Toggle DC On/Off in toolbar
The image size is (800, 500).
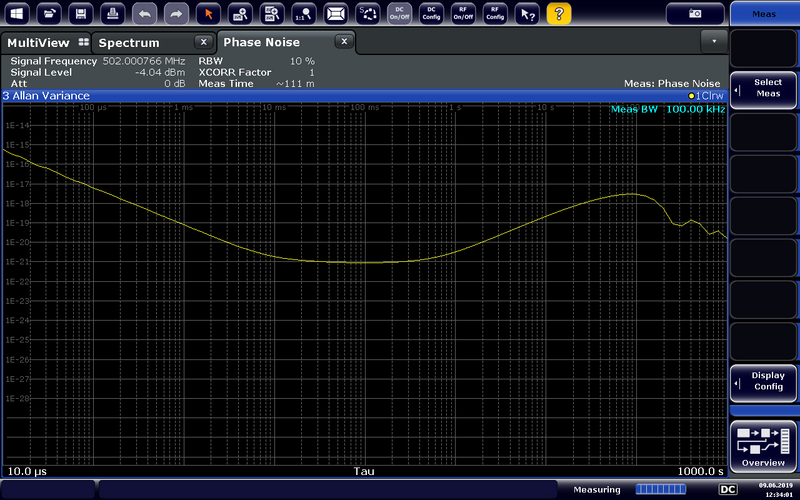pos(399,13)
